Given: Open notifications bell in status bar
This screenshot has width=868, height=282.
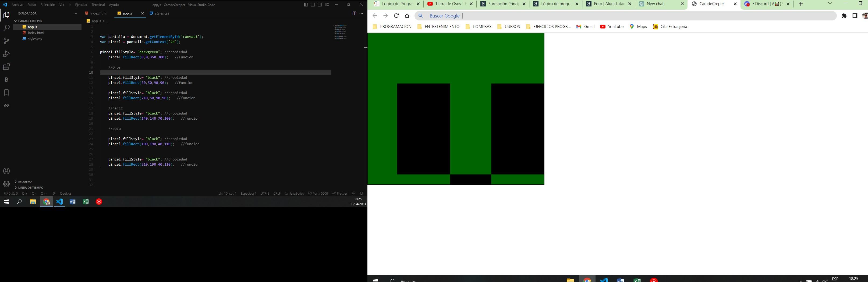Looking at the screenshot, I should [x=362, y=194].
